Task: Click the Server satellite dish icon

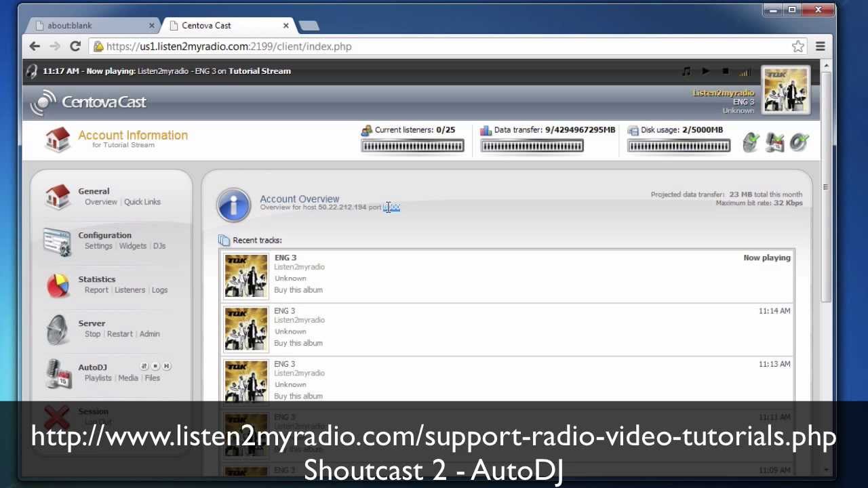Action: (58, 329)
